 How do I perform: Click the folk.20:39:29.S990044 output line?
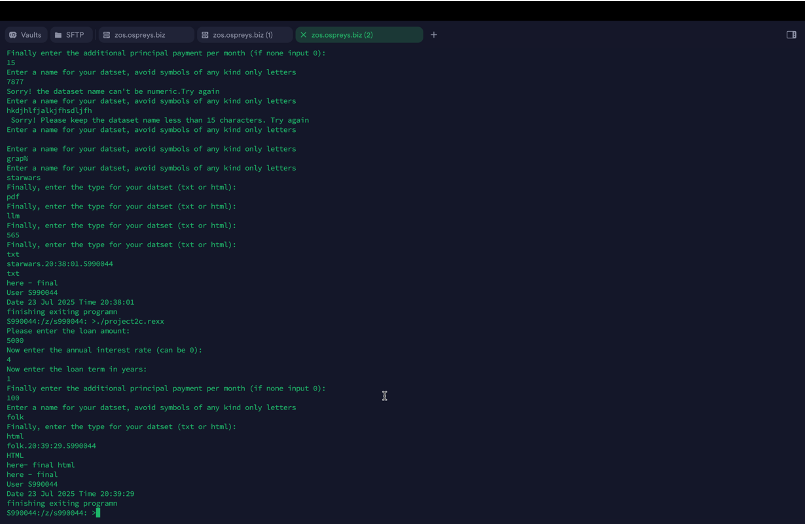click(51, 446)
